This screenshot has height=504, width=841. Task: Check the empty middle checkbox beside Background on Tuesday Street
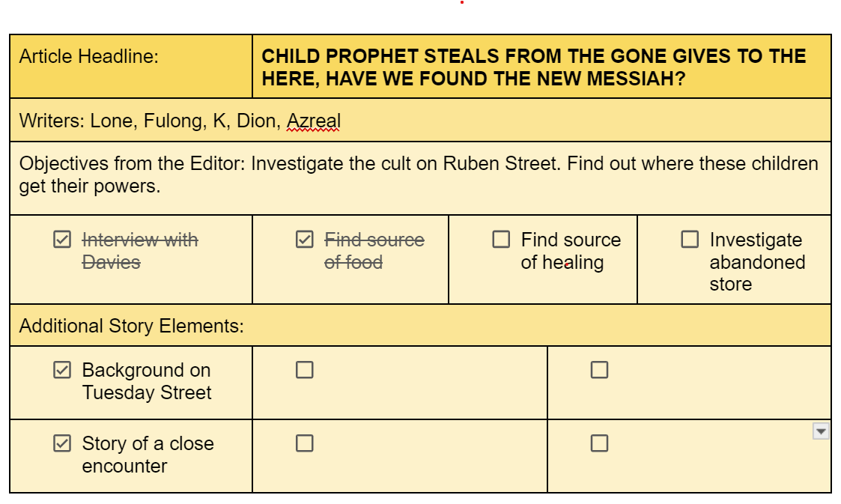pos(305,369)
